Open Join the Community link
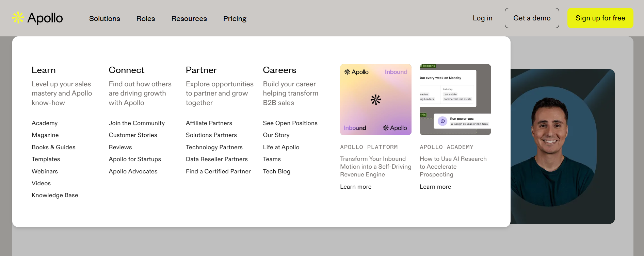 click(x=136, y=123)
